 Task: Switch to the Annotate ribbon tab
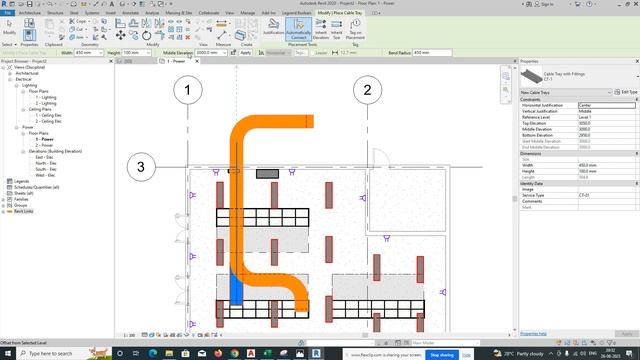point(130,13)
